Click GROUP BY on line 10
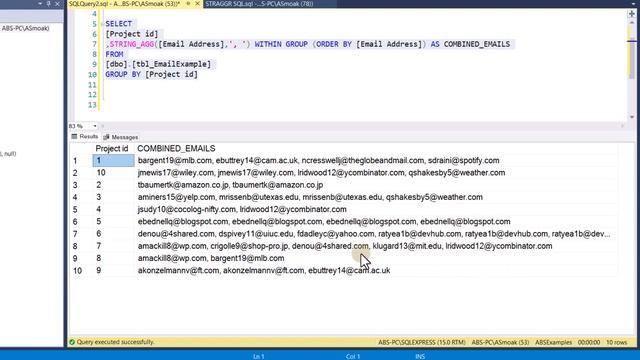 point(123,74)
